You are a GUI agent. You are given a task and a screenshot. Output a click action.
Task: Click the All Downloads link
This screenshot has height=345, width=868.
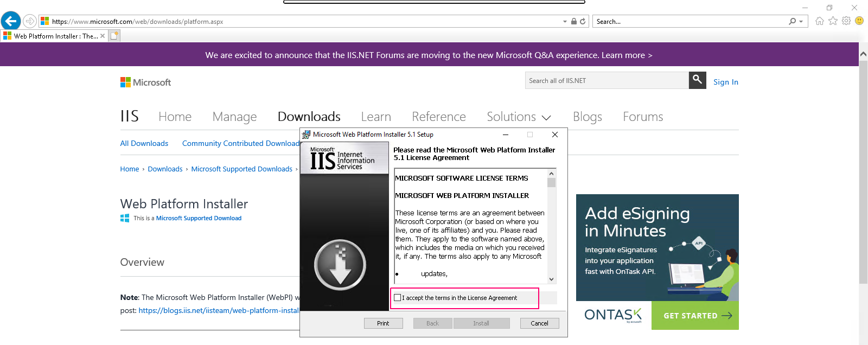144,143
